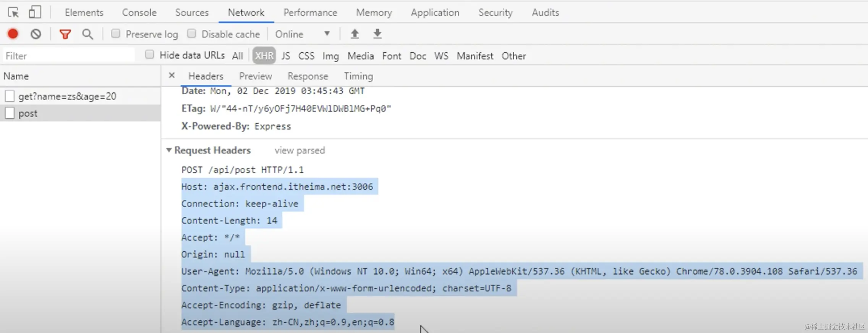The width and height of the screenshot is (868, 333).
Task: Click file icon beside get?name=zs&age=20
Action: click(x=10, y=96)
